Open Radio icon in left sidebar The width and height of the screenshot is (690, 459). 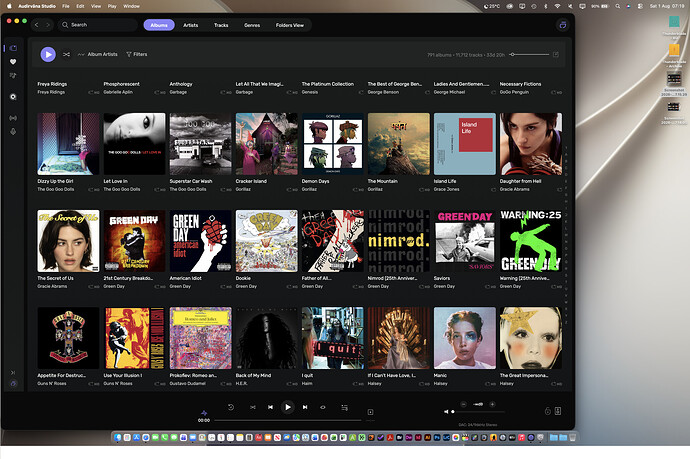point(13,118)
